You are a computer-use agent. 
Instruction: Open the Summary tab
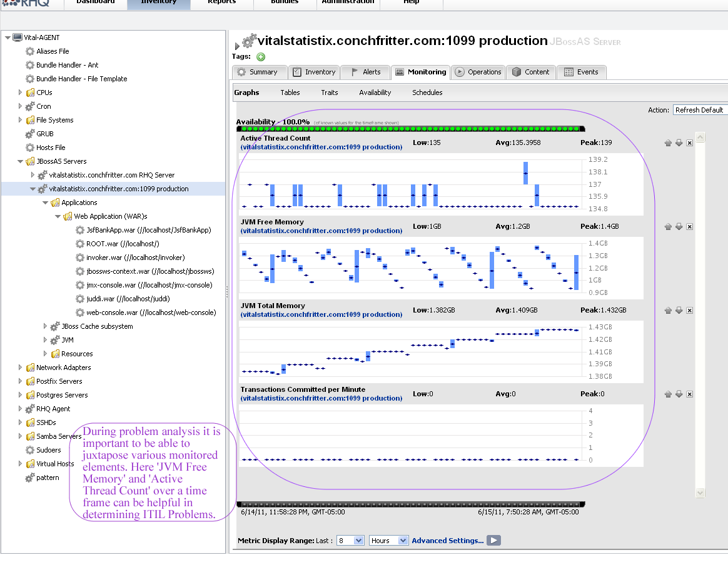[x=259, y=72]
